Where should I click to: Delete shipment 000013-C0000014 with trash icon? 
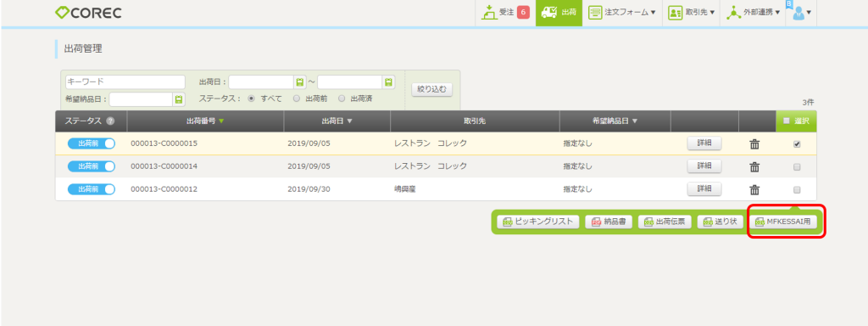(x=754, y=167)
